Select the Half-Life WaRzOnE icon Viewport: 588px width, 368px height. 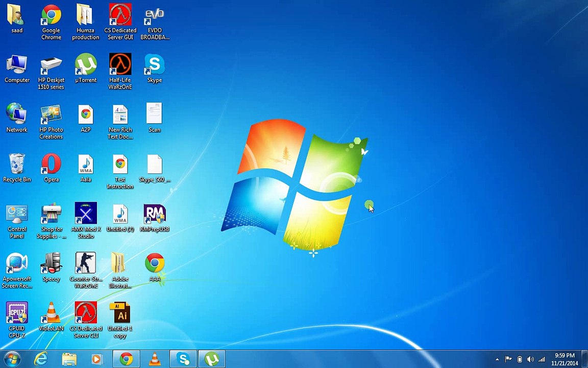point(120,72)
